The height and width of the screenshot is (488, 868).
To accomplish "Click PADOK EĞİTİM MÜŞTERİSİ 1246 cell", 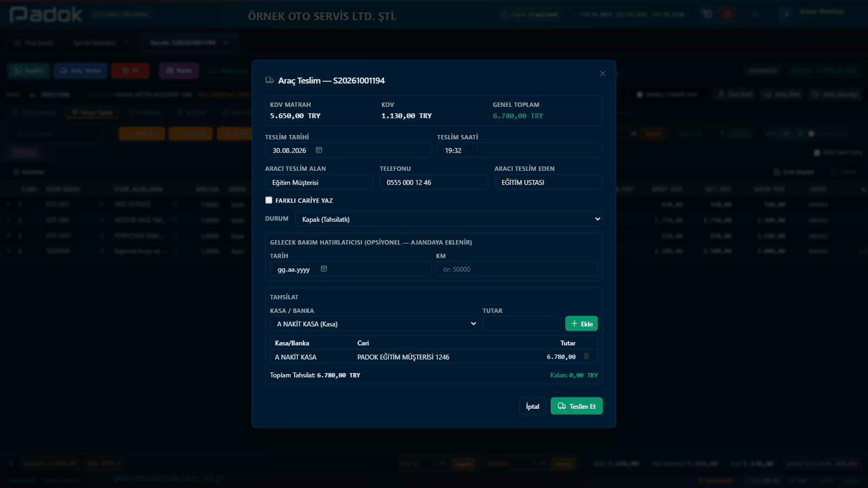I will coord(403,357).
